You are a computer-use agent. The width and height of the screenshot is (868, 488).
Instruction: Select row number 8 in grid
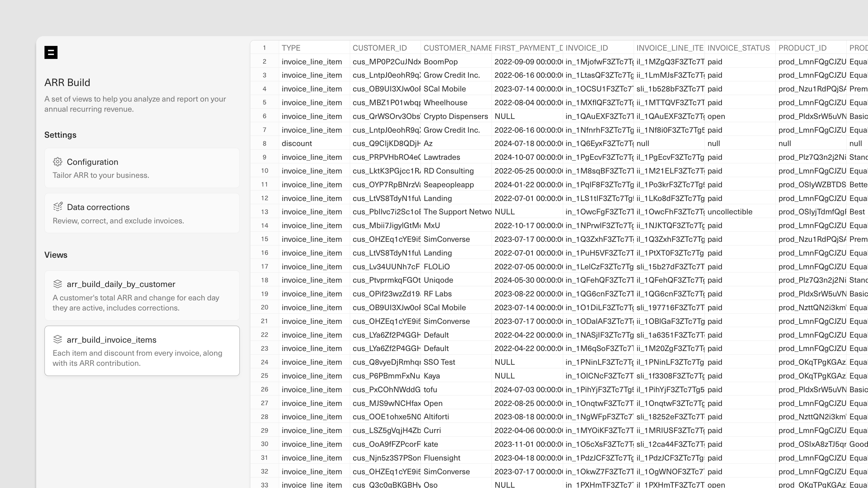(x=264, y=144)
